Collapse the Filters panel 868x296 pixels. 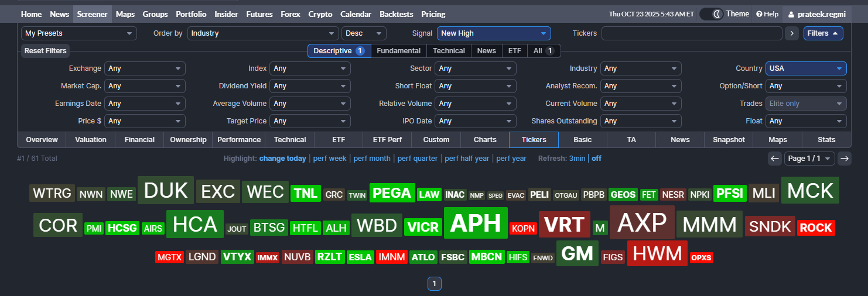pos(823,33)
